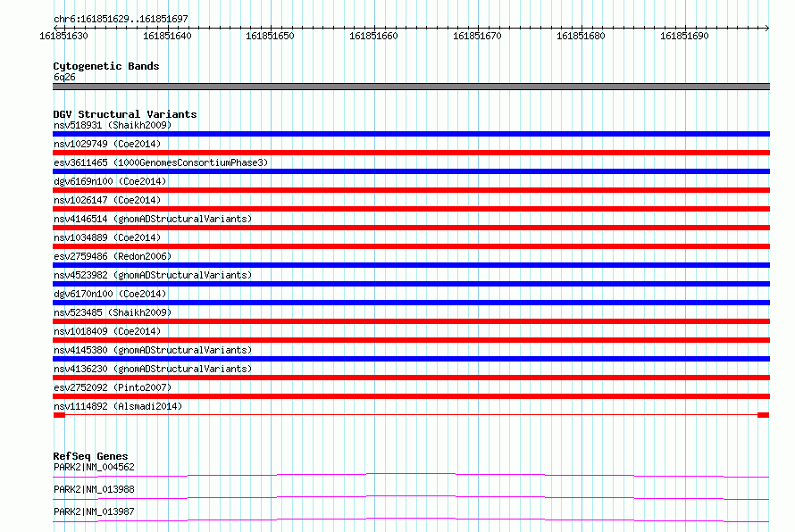Image resolution: width=795 pixels, height=532 pixels.
Task: Select the DGV Structural Variants track title
Action: 125,114
